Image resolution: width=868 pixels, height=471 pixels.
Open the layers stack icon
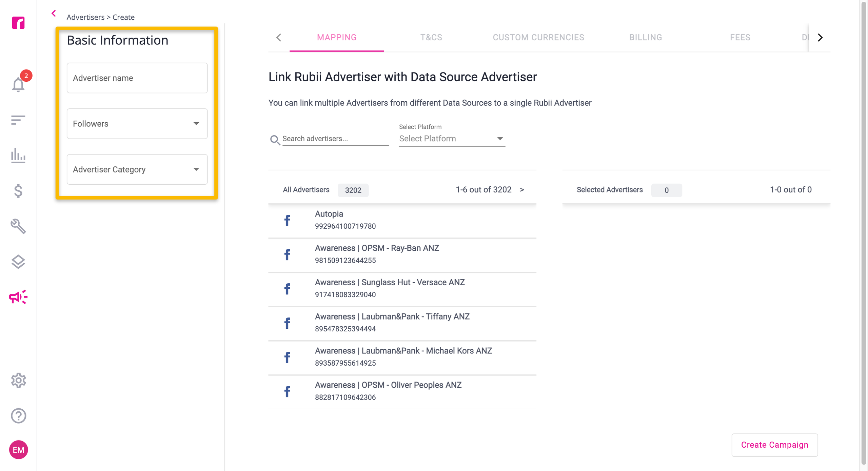click(x=18, y=262)
